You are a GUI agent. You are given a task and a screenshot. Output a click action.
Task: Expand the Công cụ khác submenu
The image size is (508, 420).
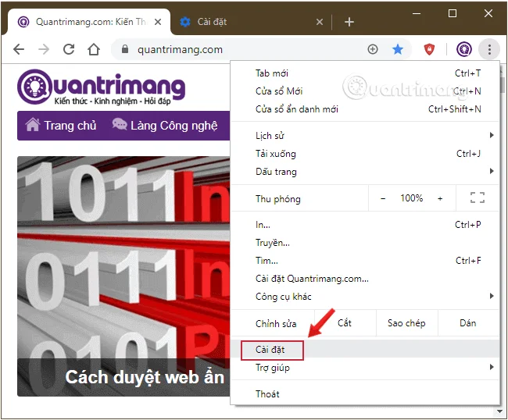(365, 297)
